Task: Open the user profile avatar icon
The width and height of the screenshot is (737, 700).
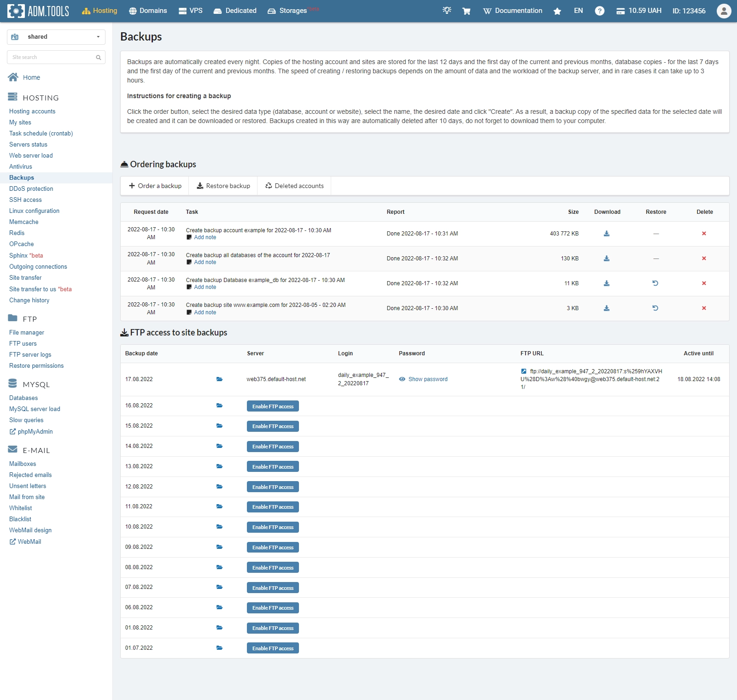Action: [x=724, y=11]
